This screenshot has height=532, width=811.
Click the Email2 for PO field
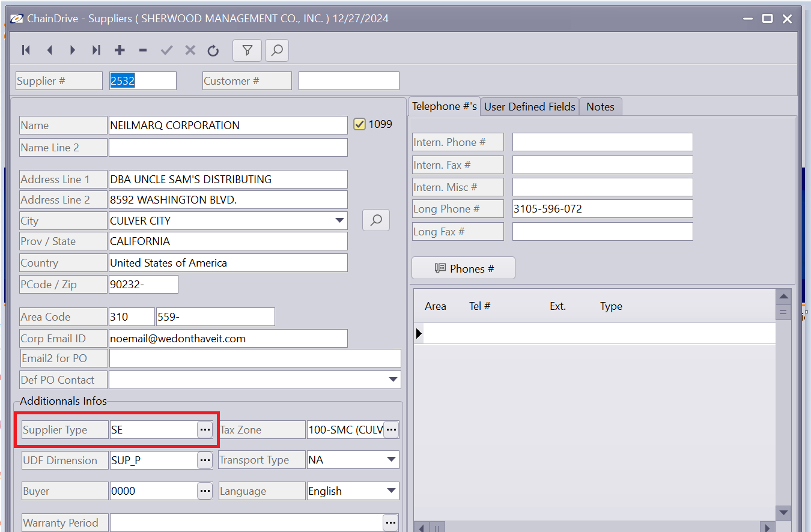point(255,358)
